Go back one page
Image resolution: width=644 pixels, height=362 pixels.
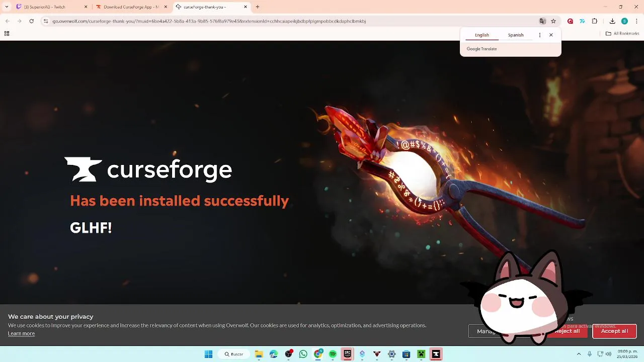[x=7, y=21]
